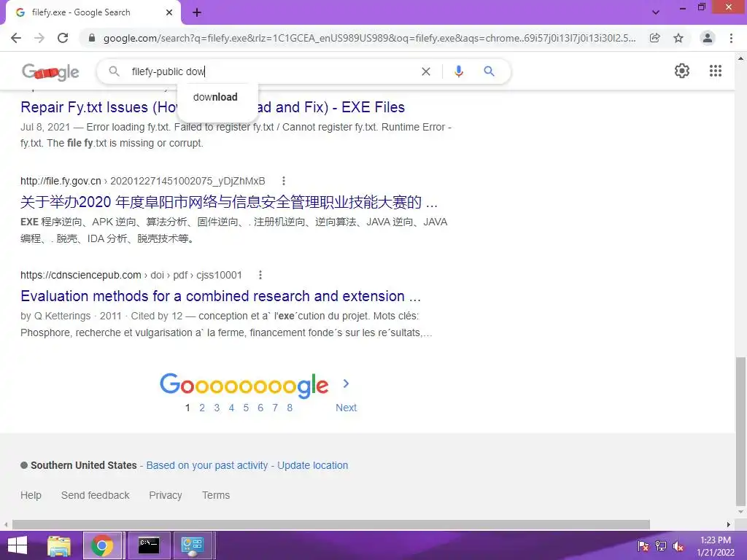The height and width of the screenshot is (560, 747).
Task: Open the Repair Fy.txt Issues result
Action: click(x=212, y=107)
